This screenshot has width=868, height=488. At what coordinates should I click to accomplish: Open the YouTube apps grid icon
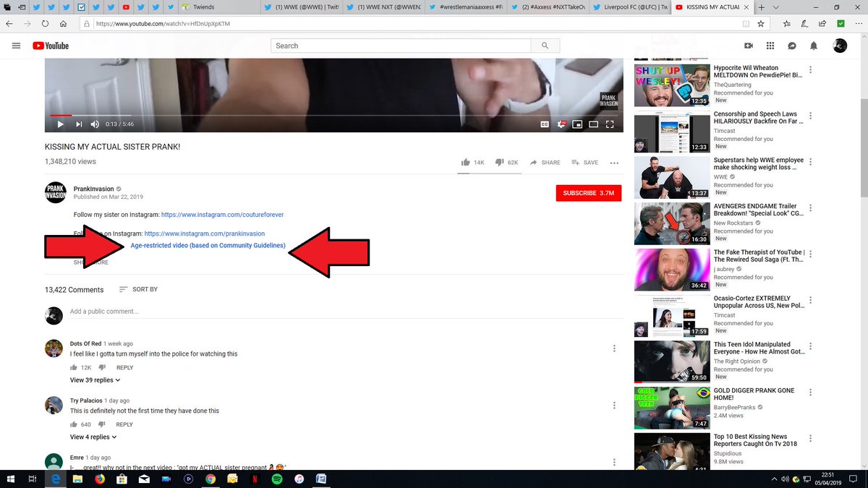(770, 46)
